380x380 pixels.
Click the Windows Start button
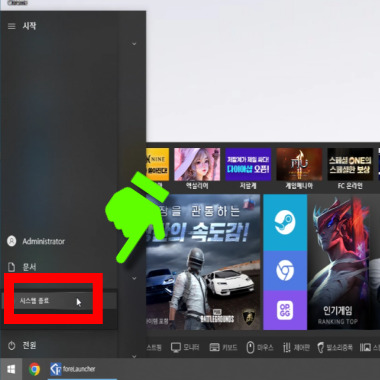pyautogui.click(x=11, y=369)
